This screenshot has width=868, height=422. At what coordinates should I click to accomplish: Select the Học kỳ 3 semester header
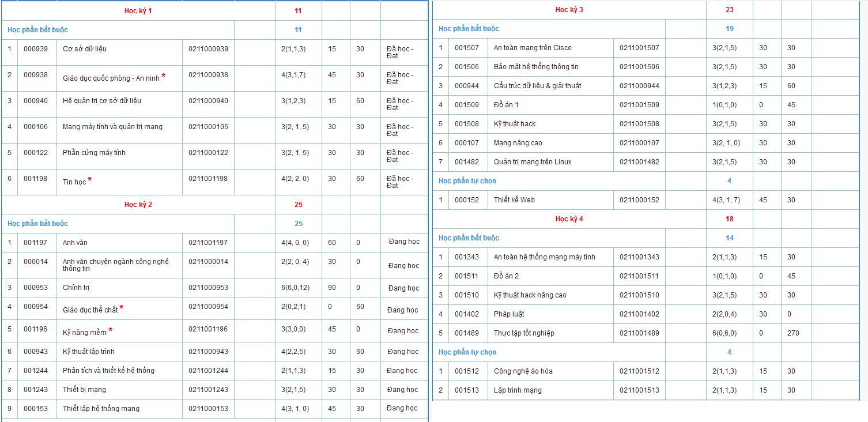tap(569, 10)
